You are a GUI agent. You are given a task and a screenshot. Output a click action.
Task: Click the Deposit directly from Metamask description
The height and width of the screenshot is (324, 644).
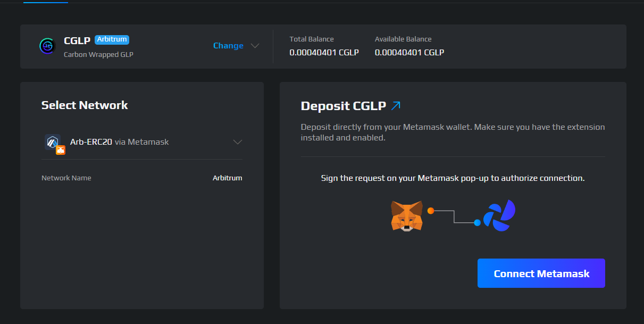(453, 132)
